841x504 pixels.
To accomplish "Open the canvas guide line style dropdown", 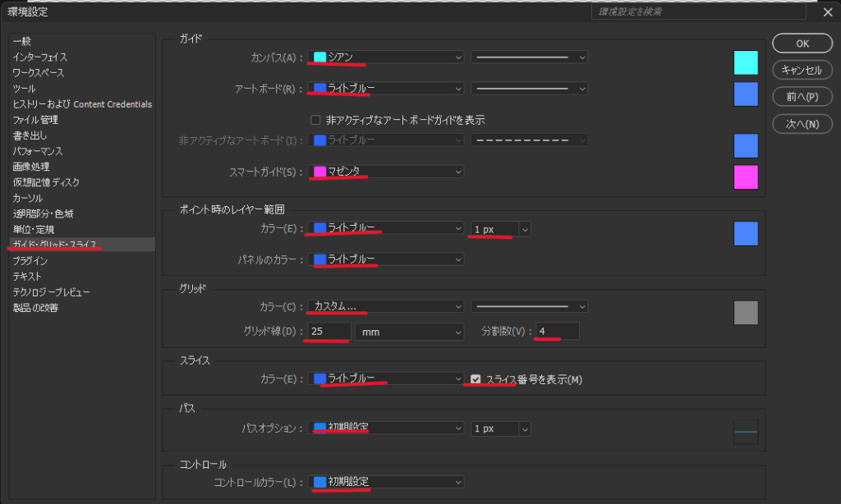I will click(530, 57).
